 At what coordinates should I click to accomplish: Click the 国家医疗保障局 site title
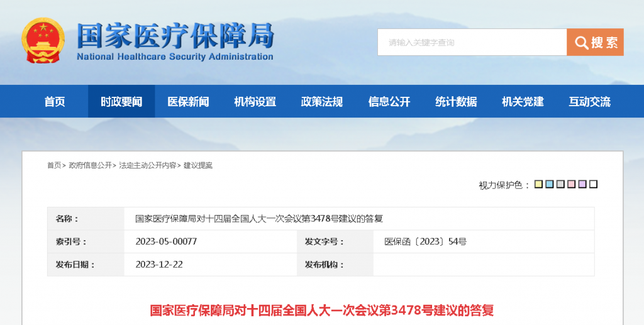(175, 36)
